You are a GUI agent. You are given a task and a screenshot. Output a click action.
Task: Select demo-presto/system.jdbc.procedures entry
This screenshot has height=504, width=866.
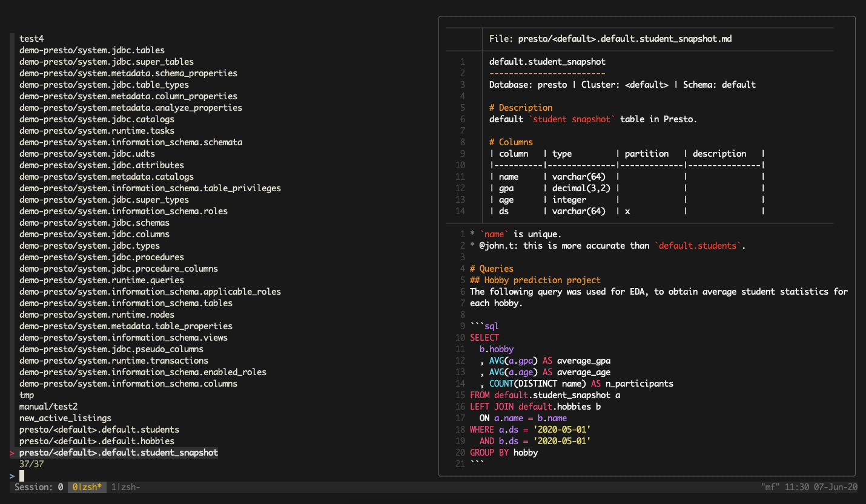tap(102, 257)
